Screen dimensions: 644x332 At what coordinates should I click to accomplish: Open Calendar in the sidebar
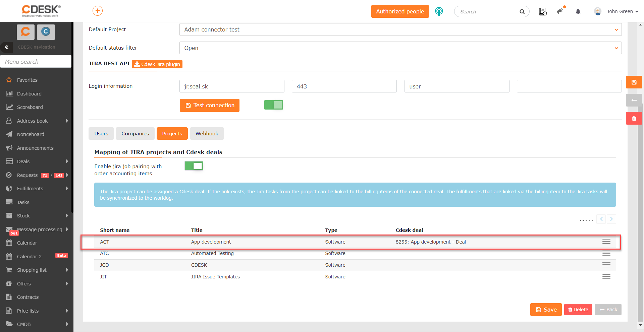coord(27,243)
